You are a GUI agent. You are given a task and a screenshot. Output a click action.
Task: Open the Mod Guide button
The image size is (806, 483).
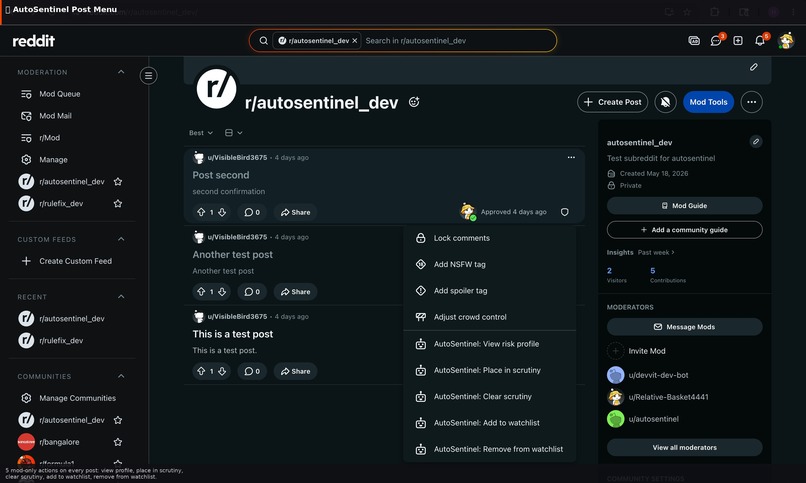tap(684, 206)
